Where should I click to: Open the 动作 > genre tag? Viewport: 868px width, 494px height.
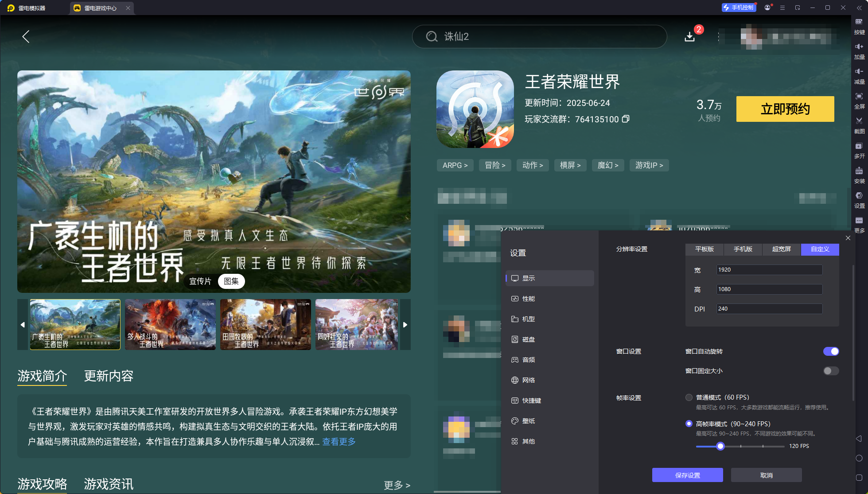click(x=533, y=165)
